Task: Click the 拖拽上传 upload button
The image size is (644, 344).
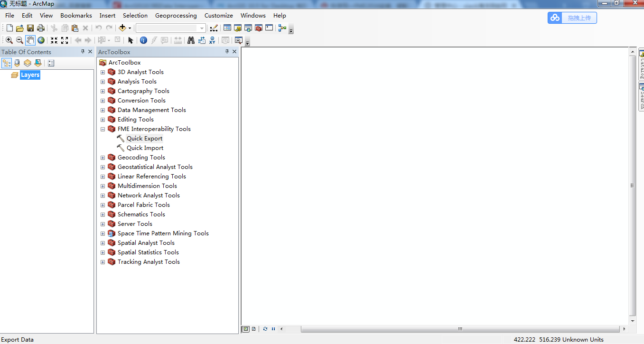Action: pyautogui.click(x=572, y=18)
